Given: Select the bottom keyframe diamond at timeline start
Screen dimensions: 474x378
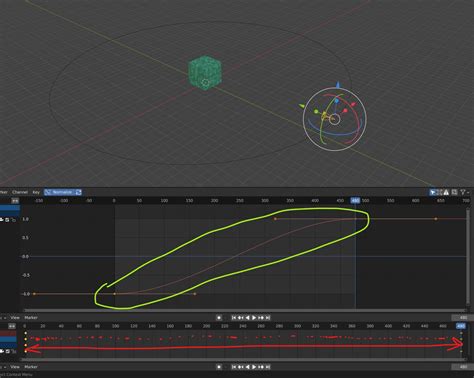Looking at the screenshot, I should (x=26, y=351).
